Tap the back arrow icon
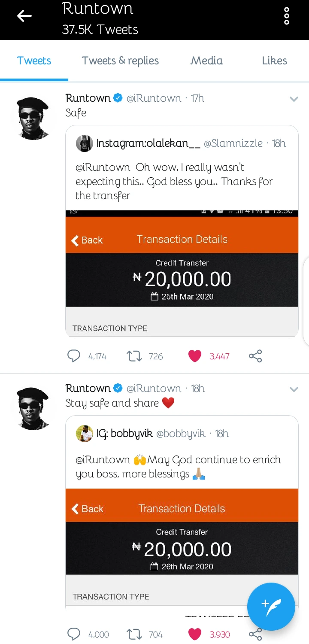The image size is (309, 644). tap(24, 16)
